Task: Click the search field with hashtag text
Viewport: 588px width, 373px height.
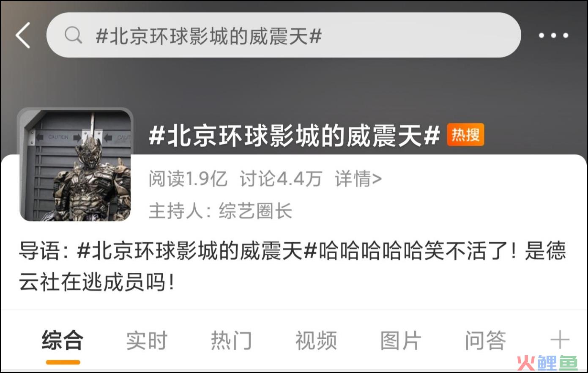Action: point(284,35)
